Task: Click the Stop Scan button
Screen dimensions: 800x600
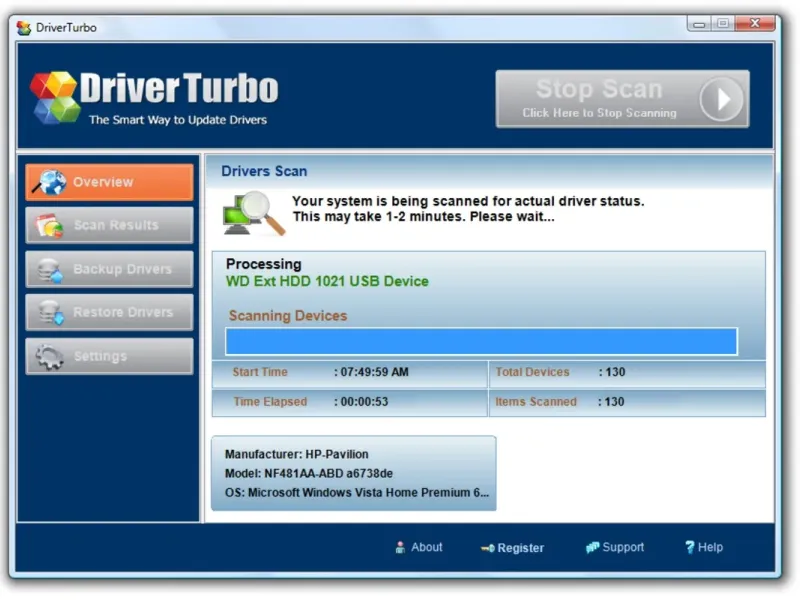Action: 622,99
